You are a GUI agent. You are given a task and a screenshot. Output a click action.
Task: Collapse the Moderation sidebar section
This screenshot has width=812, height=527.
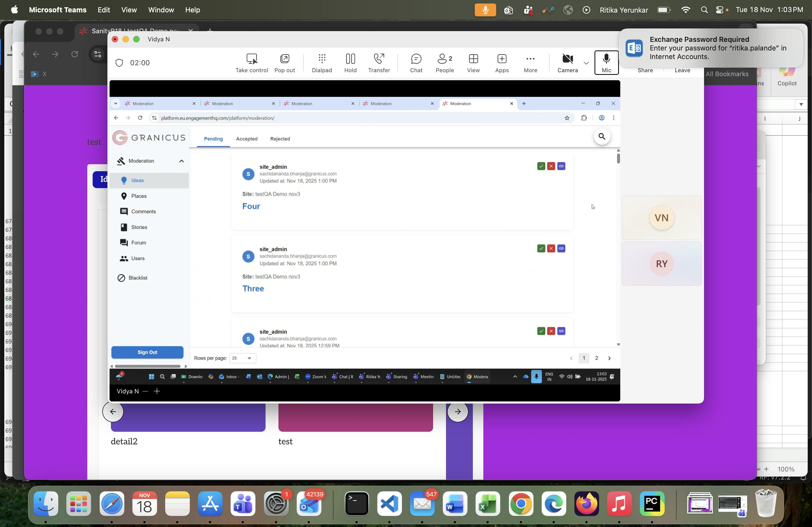point(182,161)
